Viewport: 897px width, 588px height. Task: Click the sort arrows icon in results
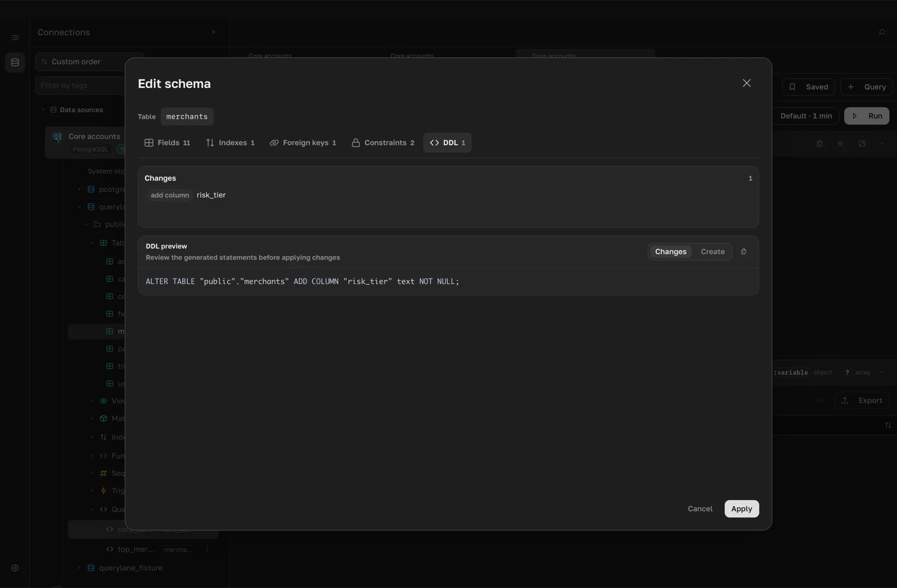click(x=888, y=425)
